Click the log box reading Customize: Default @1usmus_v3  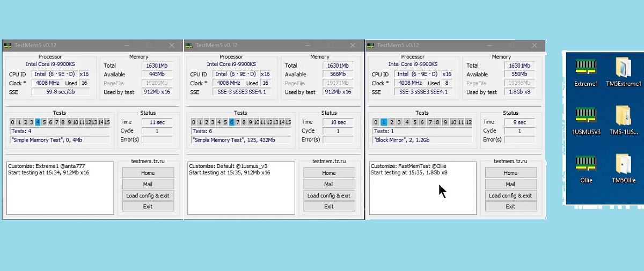241,188
